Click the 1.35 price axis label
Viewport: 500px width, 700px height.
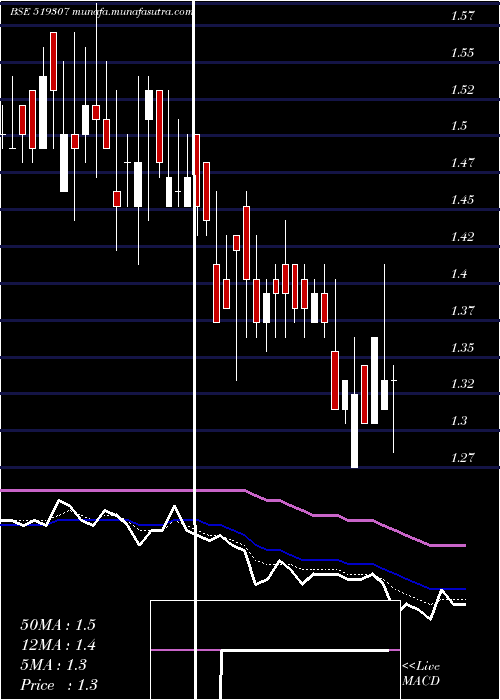(462, 347)
